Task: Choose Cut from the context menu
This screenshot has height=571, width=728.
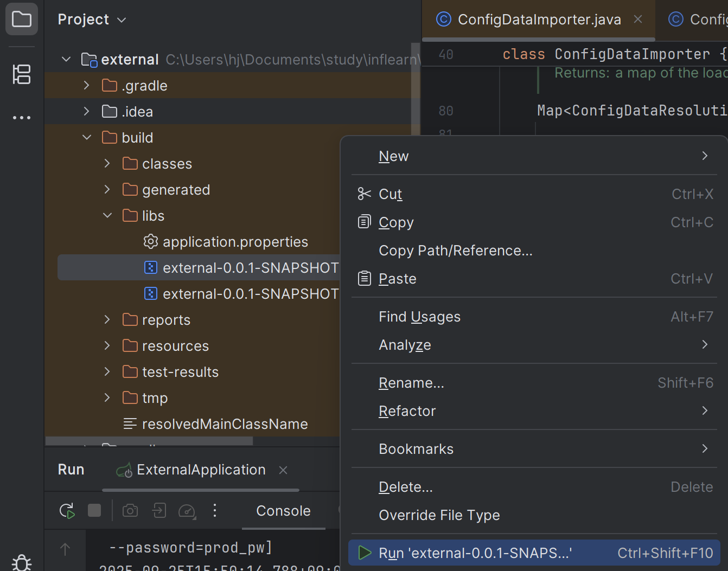Action: [x=534, y=194]
